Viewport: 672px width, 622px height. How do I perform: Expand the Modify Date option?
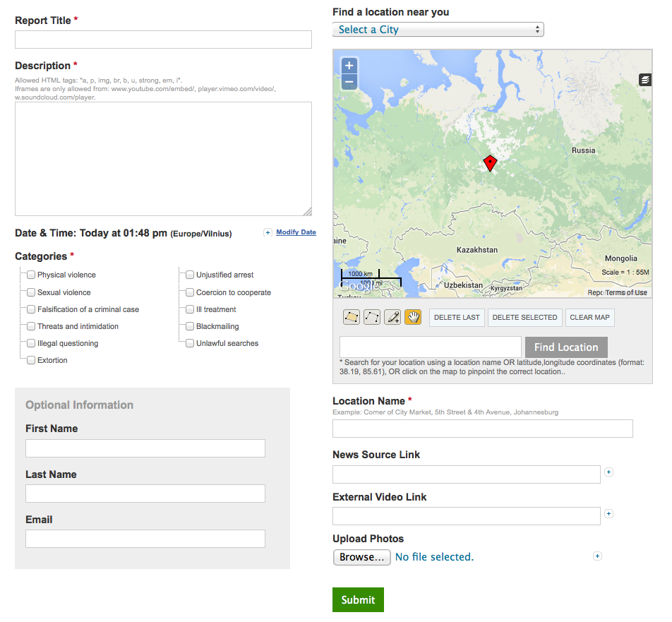point(295,232)
